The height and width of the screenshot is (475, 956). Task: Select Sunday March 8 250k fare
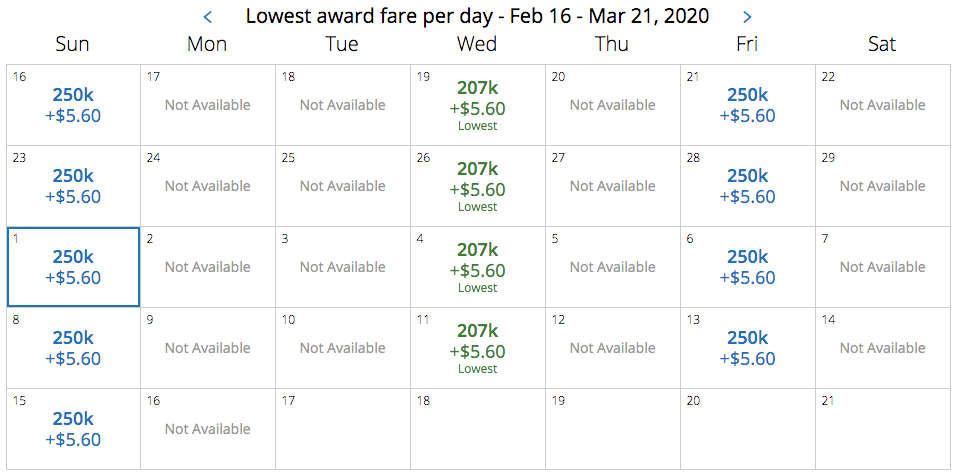(73, 348)
